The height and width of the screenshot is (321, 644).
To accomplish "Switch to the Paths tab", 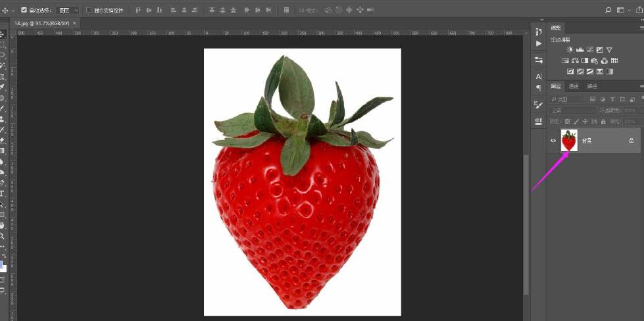I will click(x=592, y=86).
